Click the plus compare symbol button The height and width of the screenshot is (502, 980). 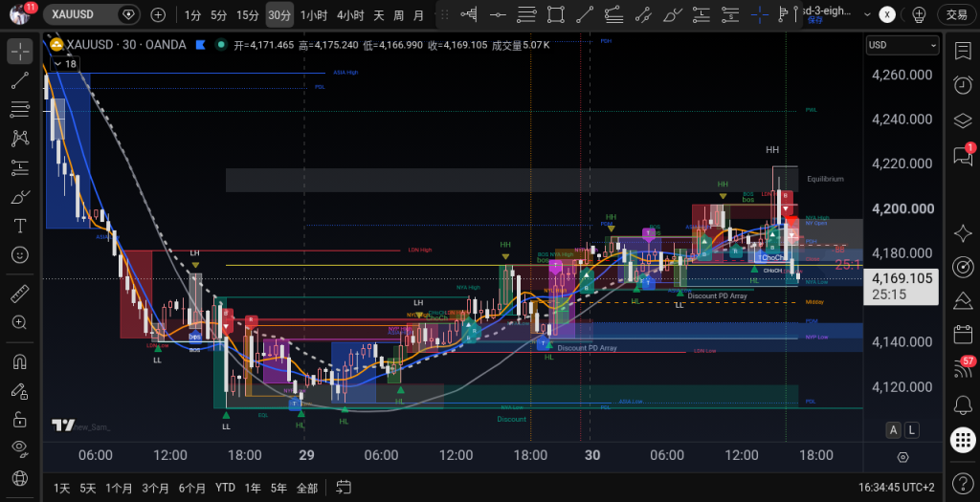158,14
